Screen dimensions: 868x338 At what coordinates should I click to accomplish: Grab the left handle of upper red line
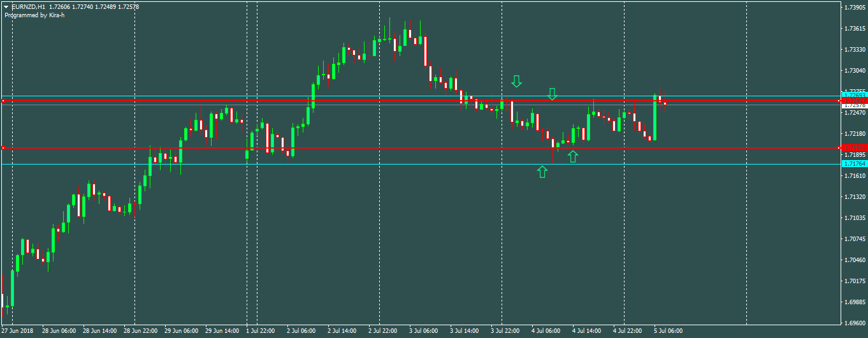coord(3,101)
